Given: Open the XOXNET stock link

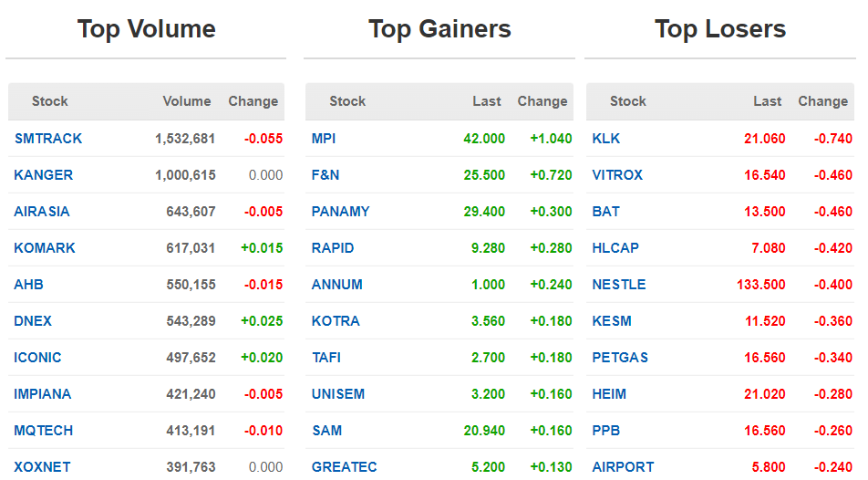Looking at the screenshot, I should tap(42, 467).
